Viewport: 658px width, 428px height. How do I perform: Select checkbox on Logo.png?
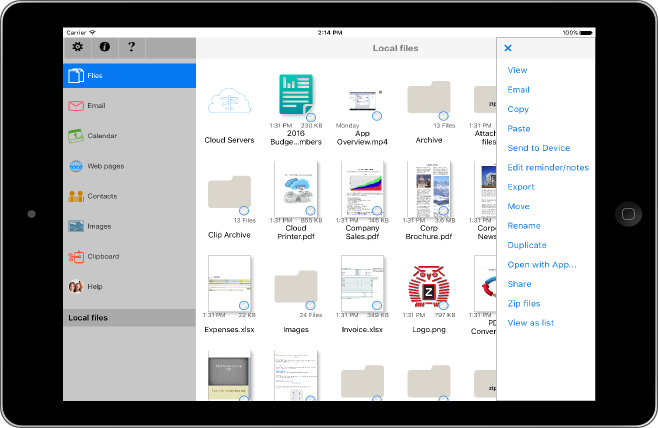pos(444,305)
